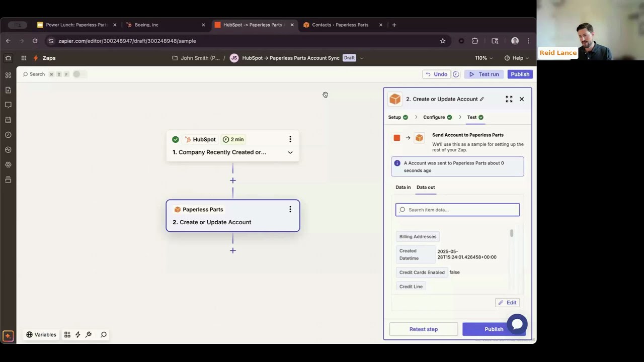This screenshot has height=362, width=644.
Task: Click the add components toolbar icon
Action: click(x=67, y=334)
